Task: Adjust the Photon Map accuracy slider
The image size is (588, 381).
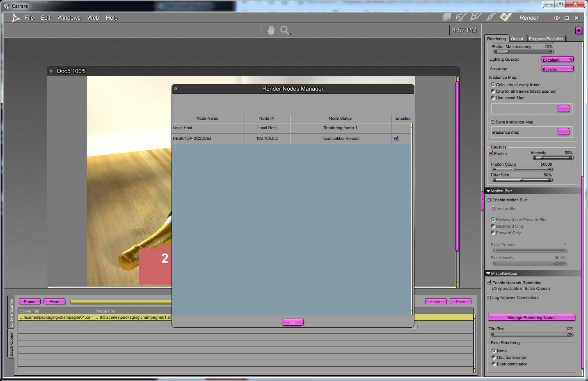Action: coord(523,51)
